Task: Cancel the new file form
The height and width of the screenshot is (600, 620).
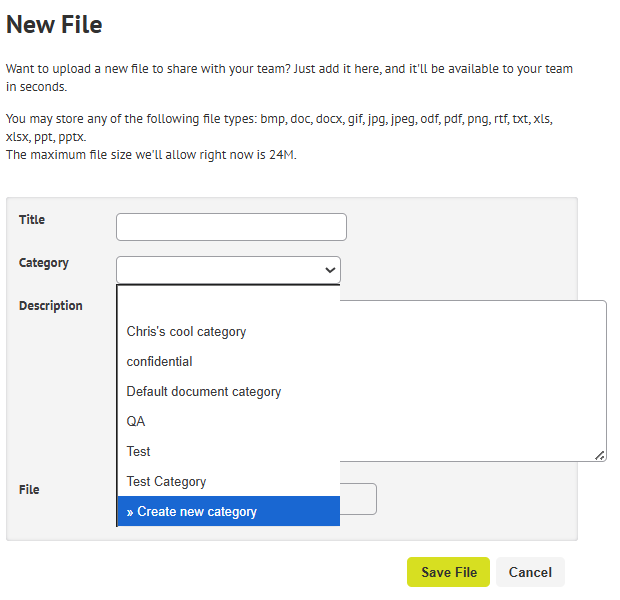Action: (x=530, y=572)
